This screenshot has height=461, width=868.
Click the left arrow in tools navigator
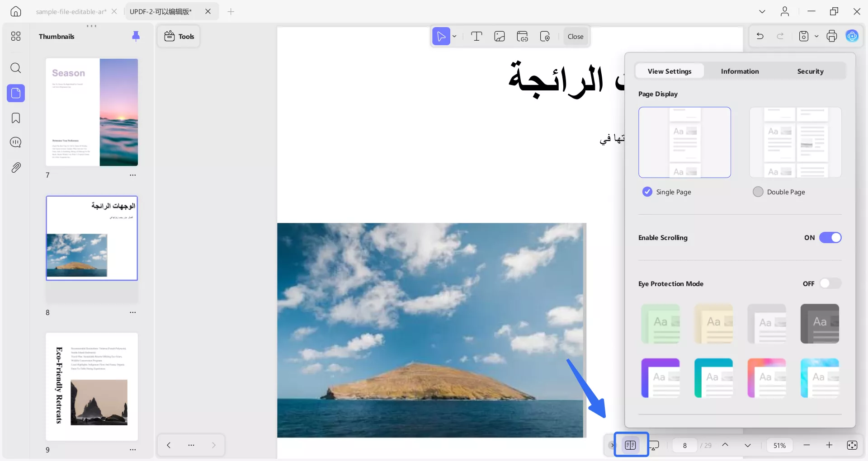(x=169, y=445)
